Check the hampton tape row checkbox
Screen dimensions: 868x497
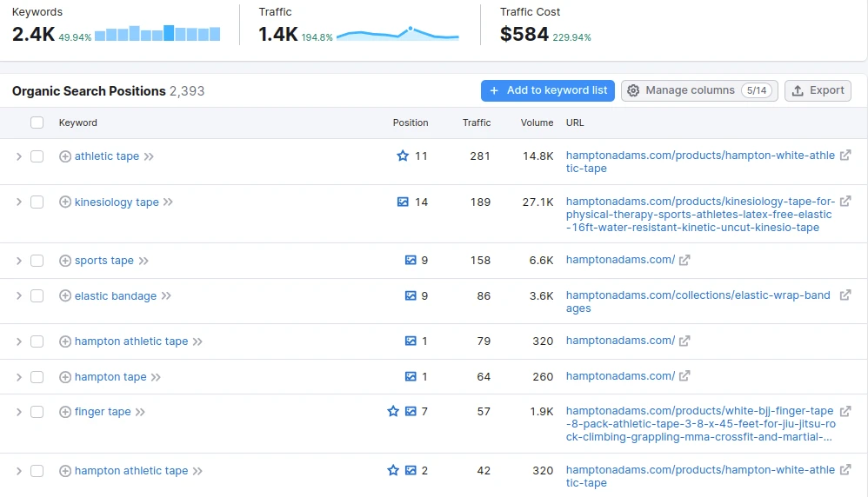coord(37,378)
